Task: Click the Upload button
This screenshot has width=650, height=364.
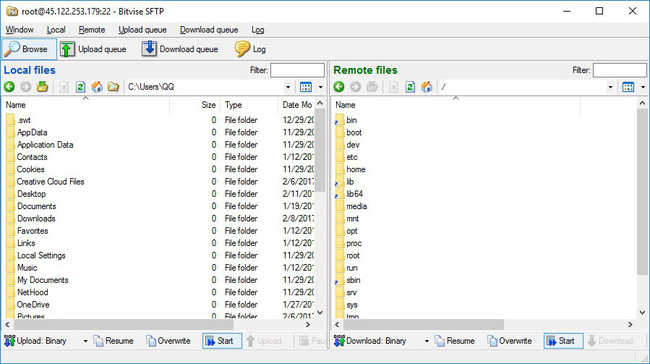Action: (264, 341)
